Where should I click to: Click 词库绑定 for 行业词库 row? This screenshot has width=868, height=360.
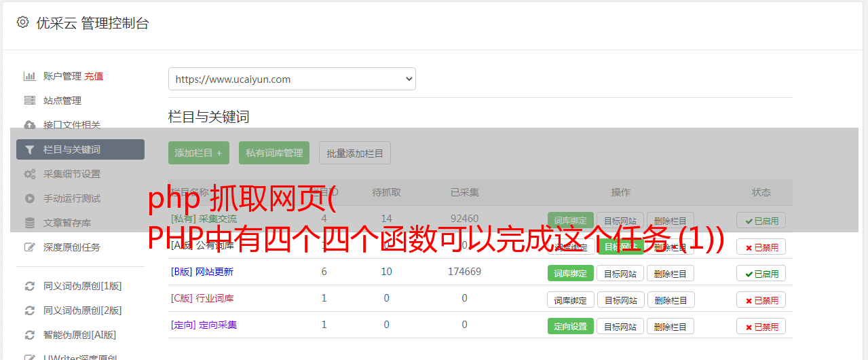coord(571,300)
